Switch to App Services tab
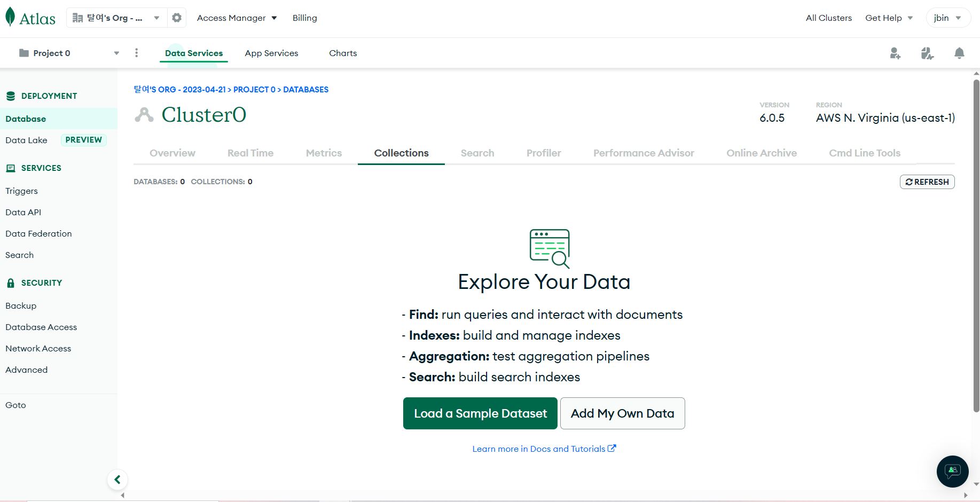Viewport: 980px width, 502px height. tap(271, 53)
